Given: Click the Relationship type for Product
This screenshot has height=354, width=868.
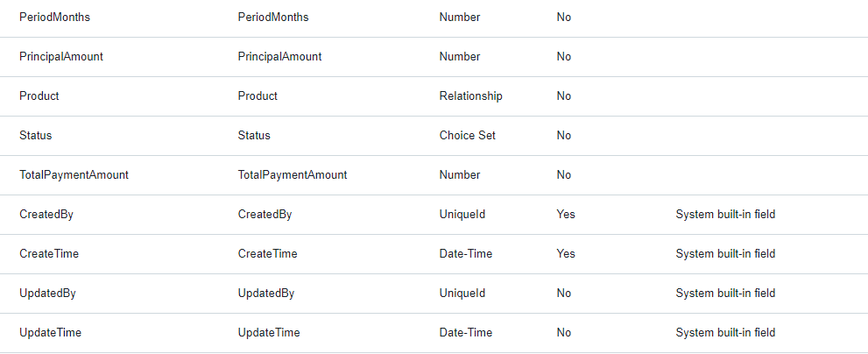Looking at the screenshot, I should [470, 96].
